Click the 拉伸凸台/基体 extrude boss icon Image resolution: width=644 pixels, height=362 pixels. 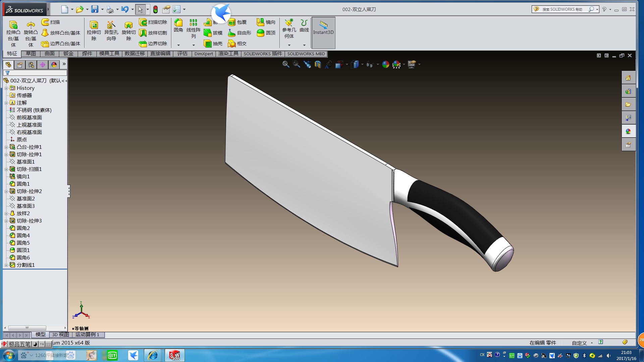(x=13, y=25)
